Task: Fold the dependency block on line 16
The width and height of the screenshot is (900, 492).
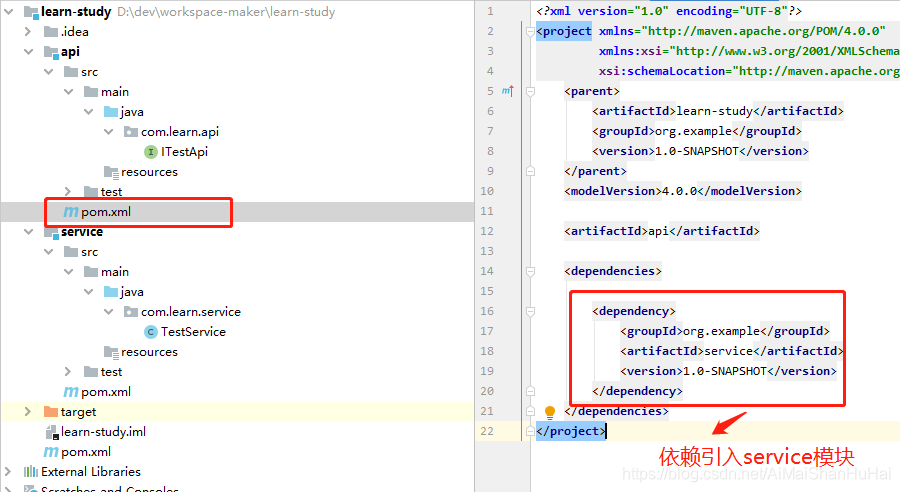Action: pyautogui.click(x=530, y=311)
